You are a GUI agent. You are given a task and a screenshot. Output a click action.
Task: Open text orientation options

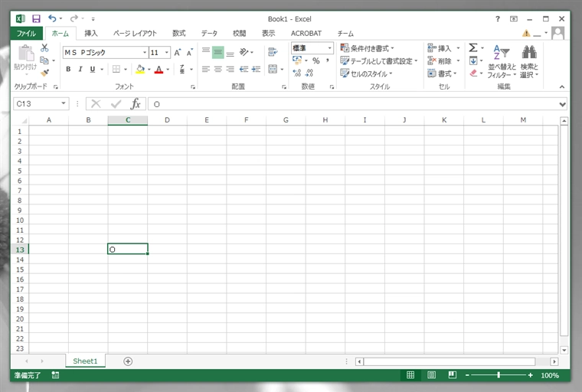click(244, 52)
